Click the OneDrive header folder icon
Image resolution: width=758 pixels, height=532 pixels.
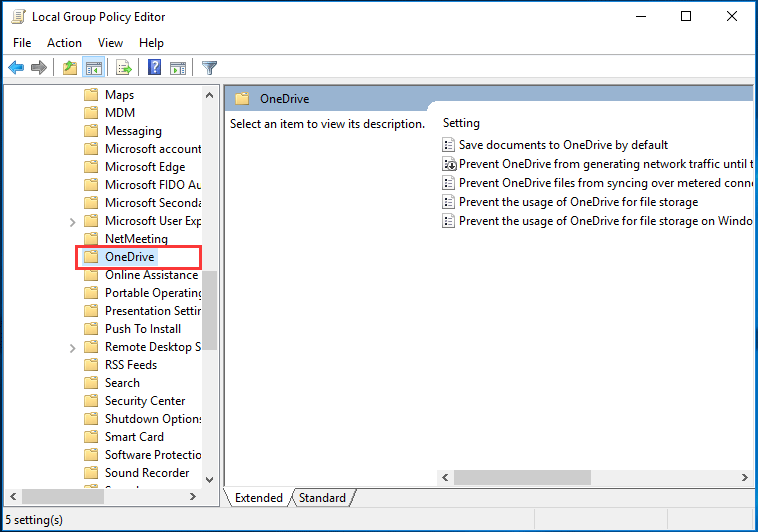tap(242, 99)
